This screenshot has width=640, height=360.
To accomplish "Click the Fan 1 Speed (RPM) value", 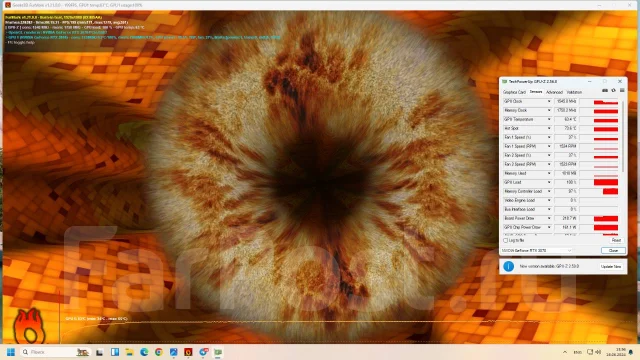I will click(x=566, y=146).
